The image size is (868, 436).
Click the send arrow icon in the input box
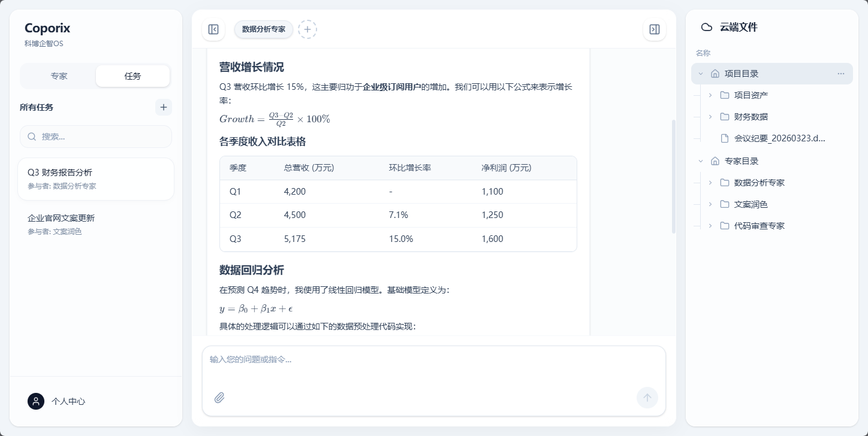pos(647,397)
